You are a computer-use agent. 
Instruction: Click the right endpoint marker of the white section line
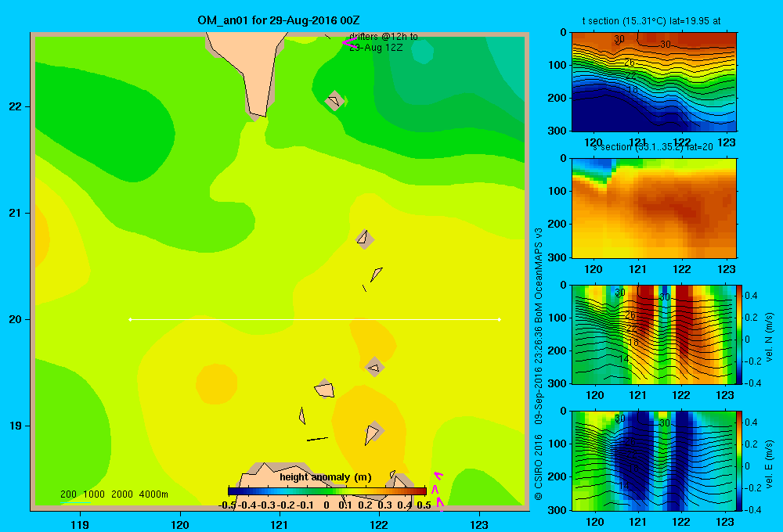[x=500, y=319]
